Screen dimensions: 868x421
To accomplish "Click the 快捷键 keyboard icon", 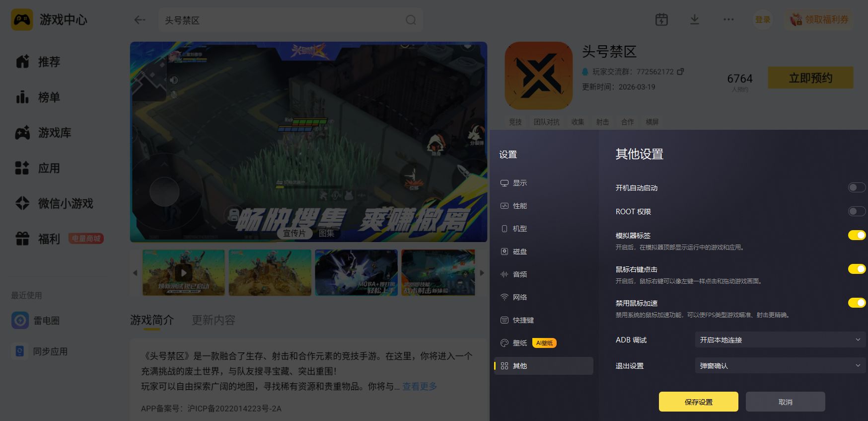I will (505, 320).
